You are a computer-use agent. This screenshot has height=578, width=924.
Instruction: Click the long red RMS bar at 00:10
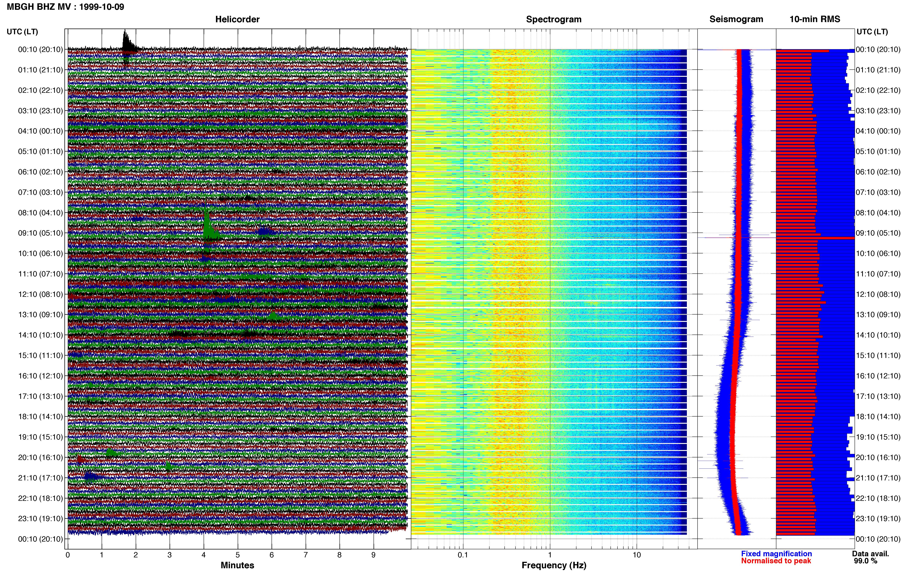coord(802,51)
